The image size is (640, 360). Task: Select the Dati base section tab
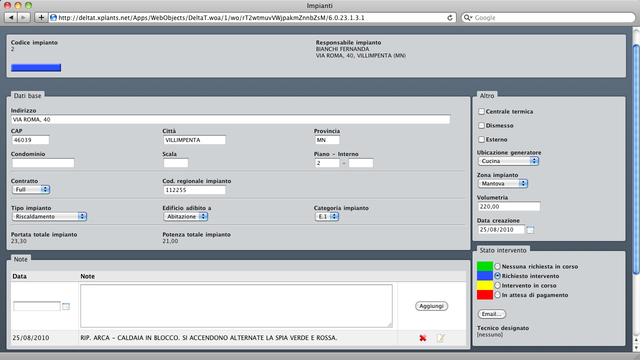pos(27,96)
